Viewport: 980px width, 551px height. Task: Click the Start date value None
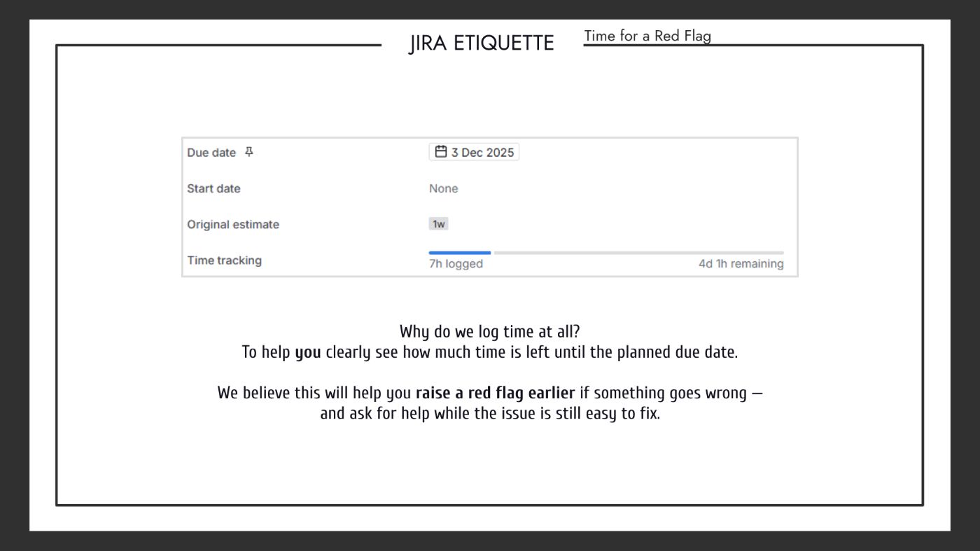pos(443,188)
